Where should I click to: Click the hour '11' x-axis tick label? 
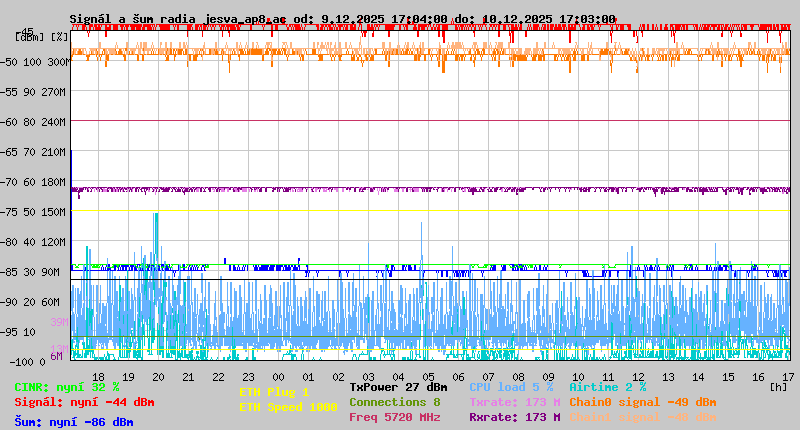pyautogui.click(x=608, y=377)
